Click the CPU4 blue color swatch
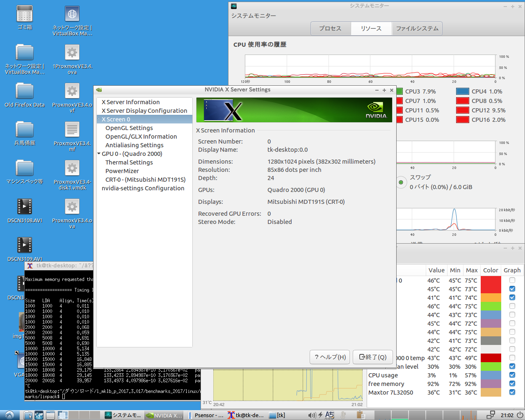525x420 pixels. tap(462, 91)
